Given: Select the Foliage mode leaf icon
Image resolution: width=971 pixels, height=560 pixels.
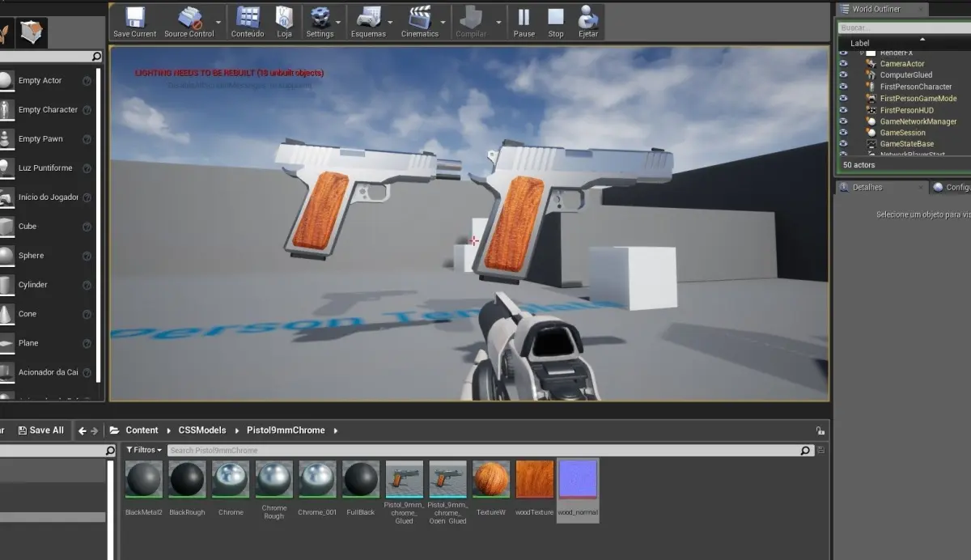Looking at the screenshot, I should [5, 33].
